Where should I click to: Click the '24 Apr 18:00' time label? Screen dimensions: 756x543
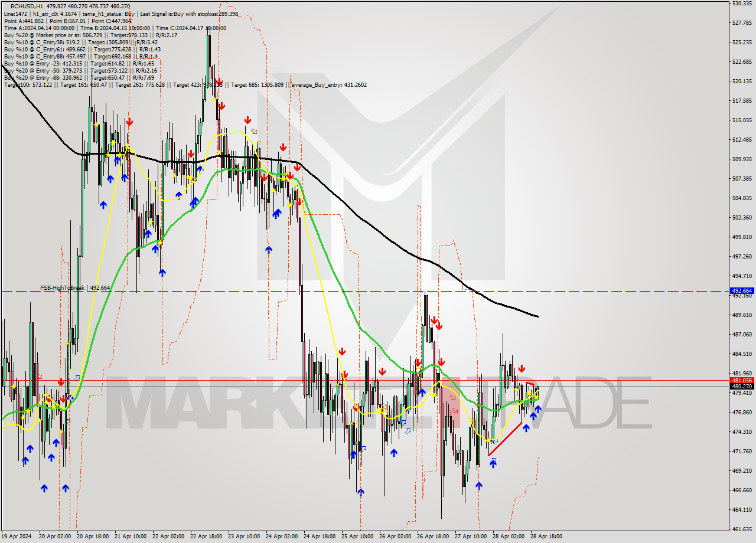320,537
